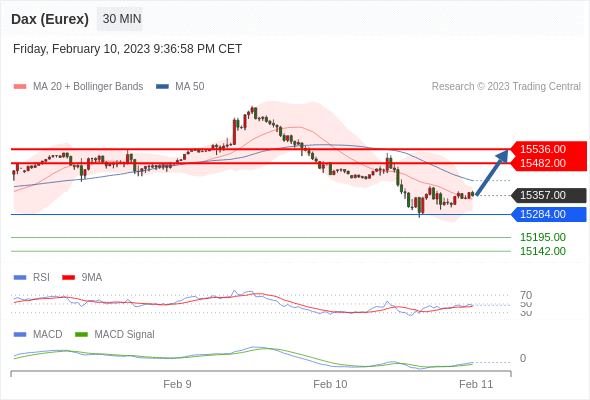Click the 30 MIN timeframe badge
Image resolution: width=590 pixels, height=400 pixels.
click(120, 19)
